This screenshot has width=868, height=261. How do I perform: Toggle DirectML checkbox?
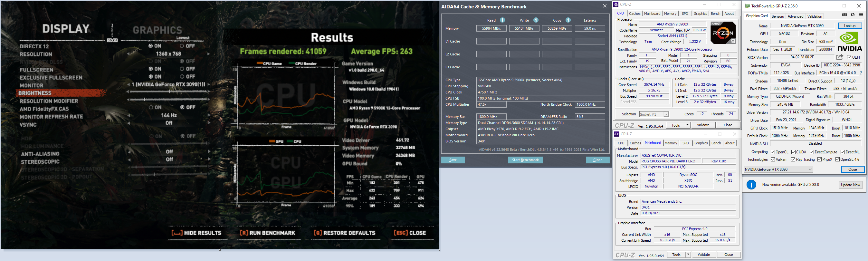[843, 152]
